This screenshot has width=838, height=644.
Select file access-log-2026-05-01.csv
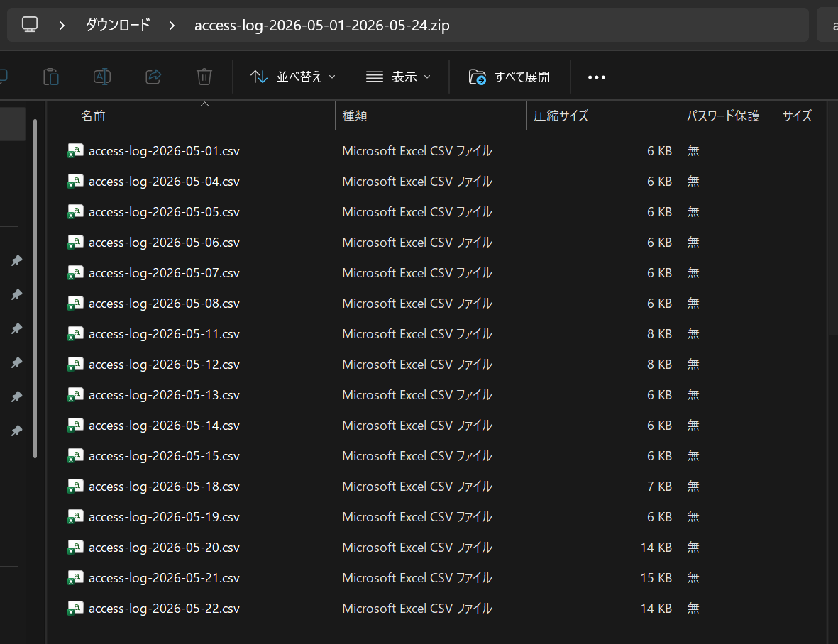(164, 151)
